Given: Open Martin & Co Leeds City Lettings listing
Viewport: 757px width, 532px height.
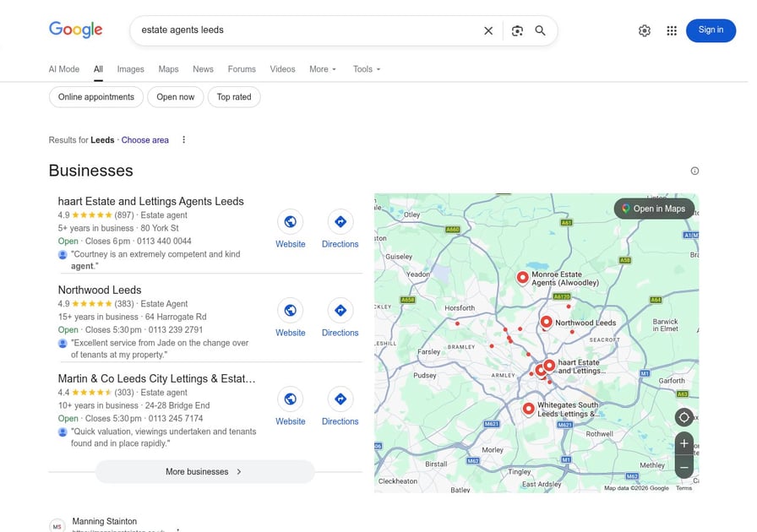Looking at the screenshot, I should tap(156, 379).
